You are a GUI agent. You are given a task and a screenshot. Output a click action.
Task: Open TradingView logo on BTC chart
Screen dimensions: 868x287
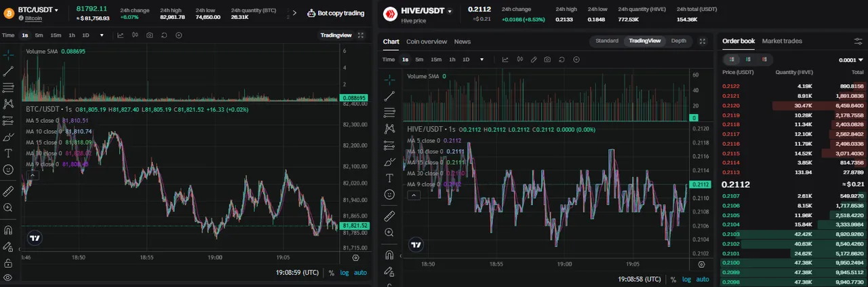[x=35, y=238]
